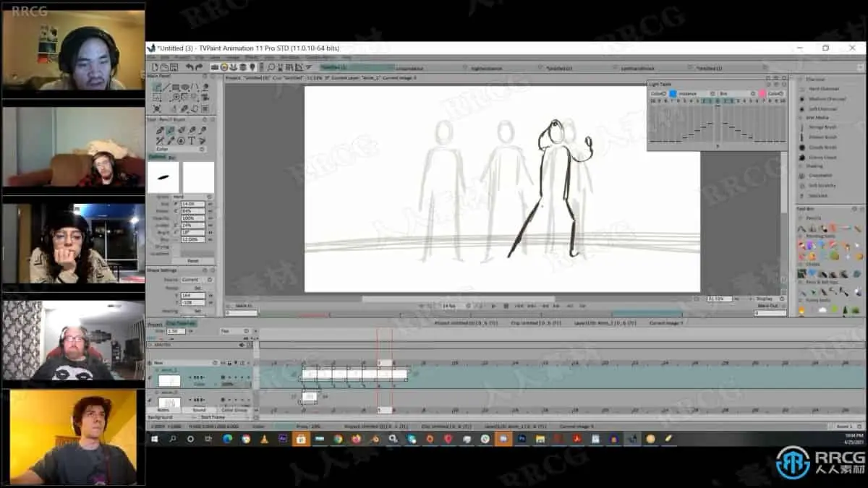Switch to the Project tab above the timeline
Screen dimensions: 868x488
pos(155,324)
